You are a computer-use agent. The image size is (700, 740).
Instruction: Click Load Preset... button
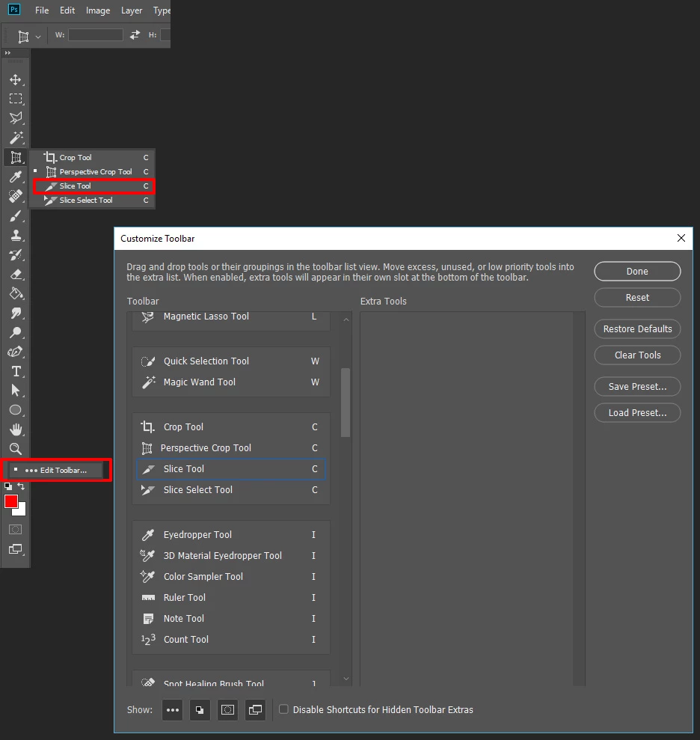(x=637, y=412)
